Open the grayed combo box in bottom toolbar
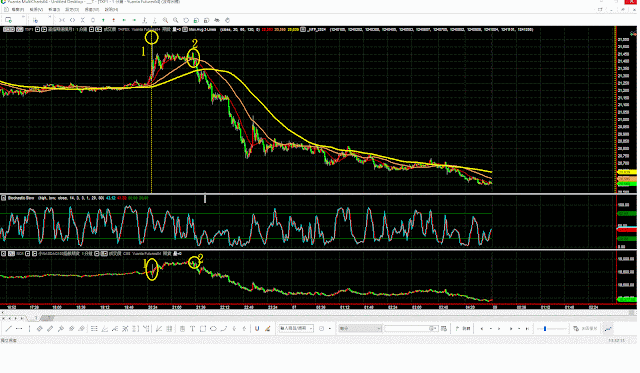This screenshot has width=640, height=373. (360, 329)
